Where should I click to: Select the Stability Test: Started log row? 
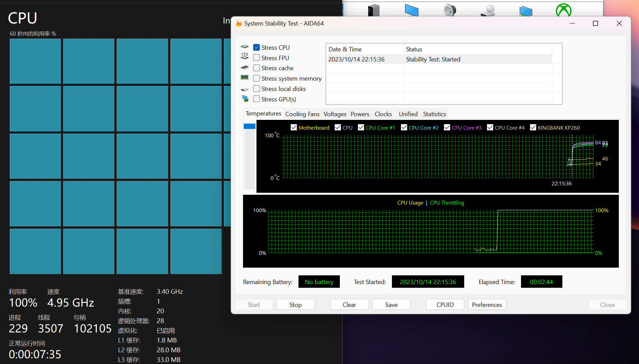click(433, 59)
